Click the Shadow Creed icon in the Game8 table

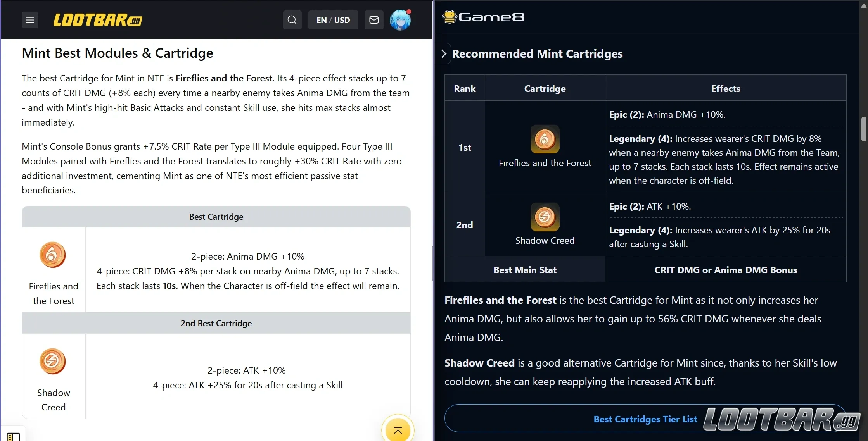[x=545, y=217]
